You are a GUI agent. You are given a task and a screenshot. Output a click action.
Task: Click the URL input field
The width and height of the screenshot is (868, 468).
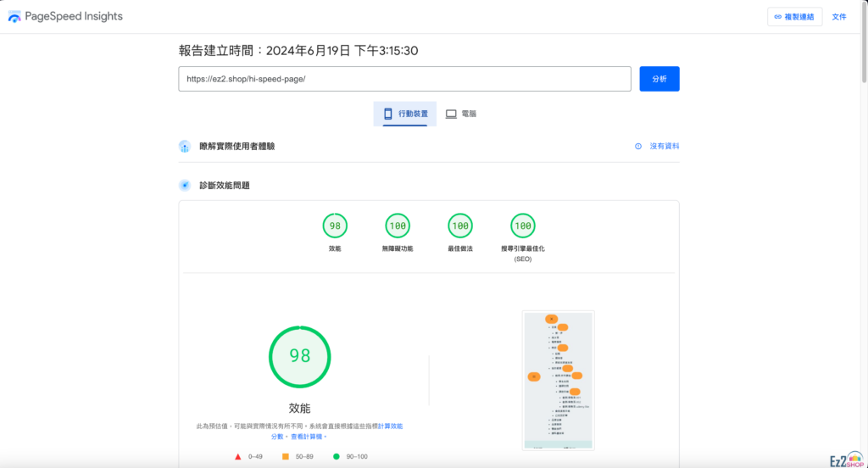point(404,79)
